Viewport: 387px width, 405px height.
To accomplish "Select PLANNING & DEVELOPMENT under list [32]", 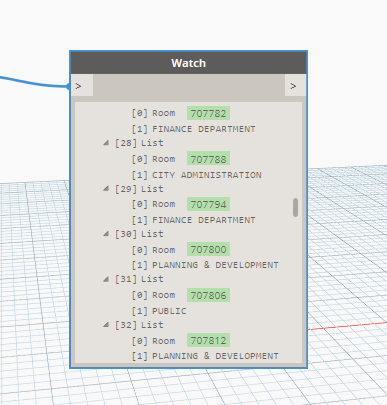I will (x=215, y=356).
